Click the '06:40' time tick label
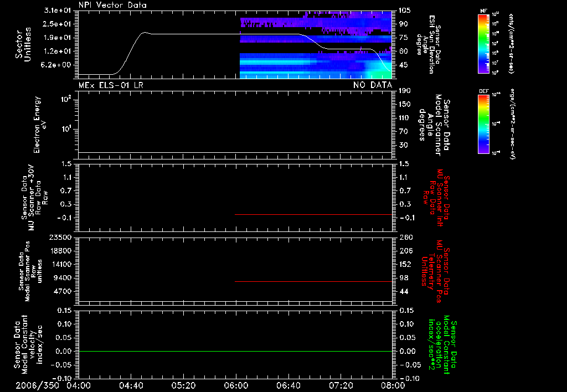Screen dimensions: 567x392 click(288, 385)
